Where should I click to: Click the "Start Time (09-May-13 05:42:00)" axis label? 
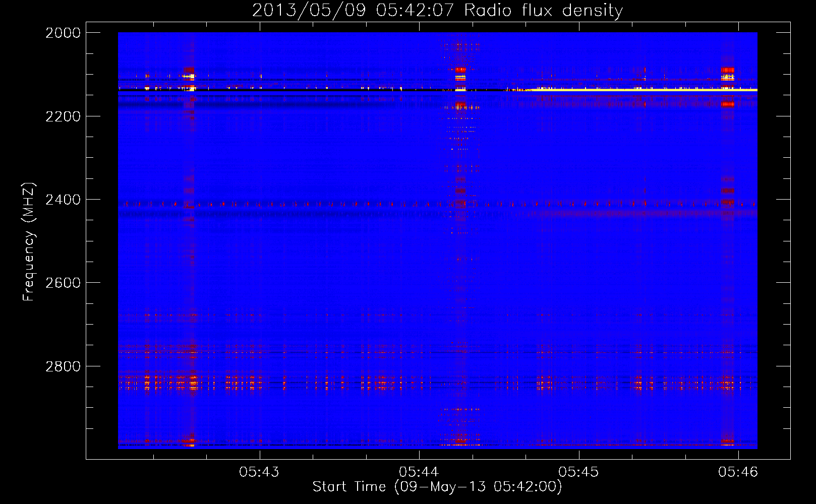tap(437, 487)
